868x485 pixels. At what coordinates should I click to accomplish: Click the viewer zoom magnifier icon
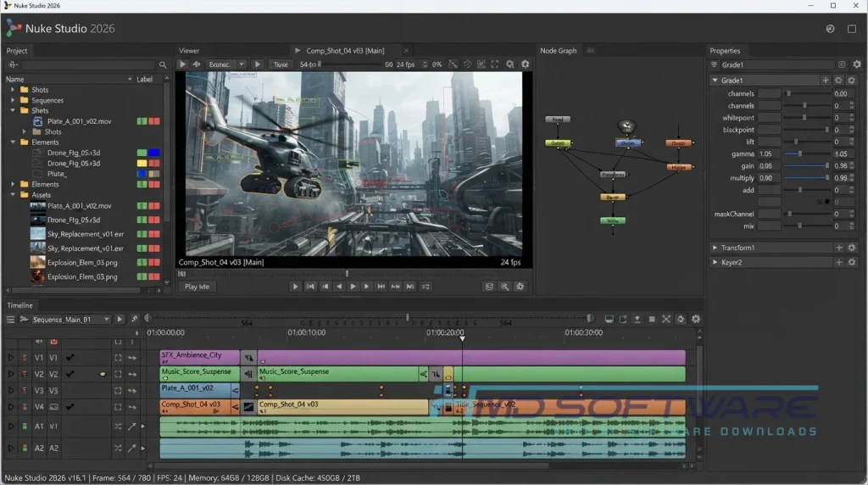click(x=505, y=287)
